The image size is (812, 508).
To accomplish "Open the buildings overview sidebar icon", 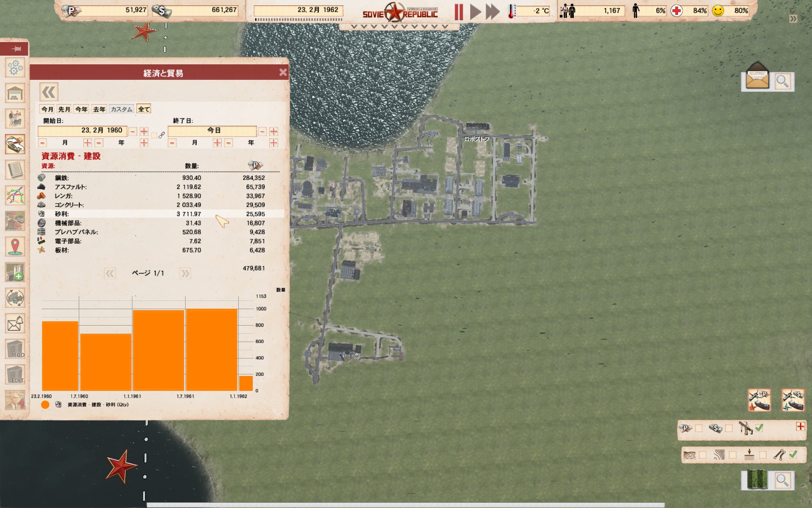I will 15,221.
